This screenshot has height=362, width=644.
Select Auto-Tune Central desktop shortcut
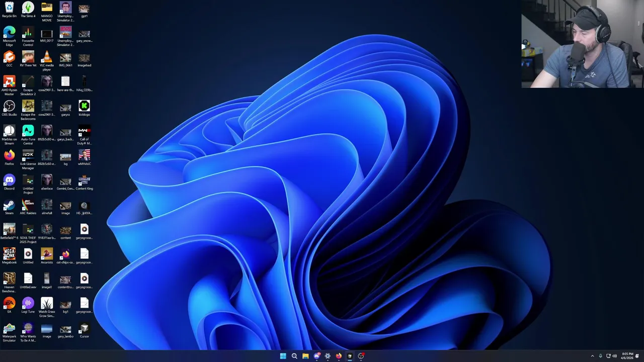click(28, 135)
